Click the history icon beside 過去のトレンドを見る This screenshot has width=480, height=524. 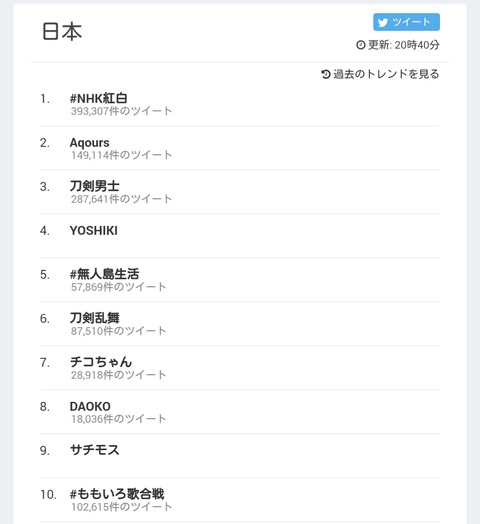click(326, 74)
